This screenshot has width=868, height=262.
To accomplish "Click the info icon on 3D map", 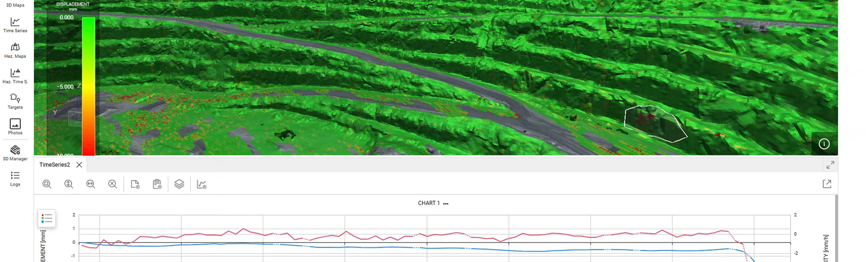I will 824,144.
